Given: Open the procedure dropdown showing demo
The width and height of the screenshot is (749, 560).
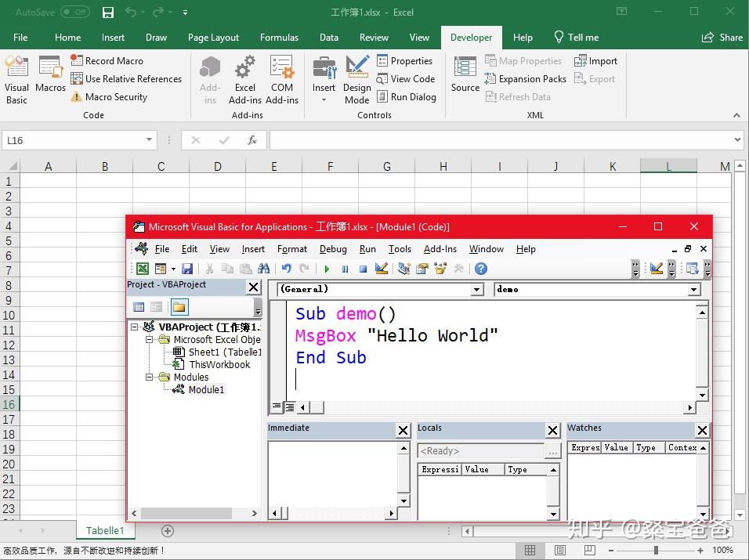Looking at the screenshot, I should click(x=693, y=289).
